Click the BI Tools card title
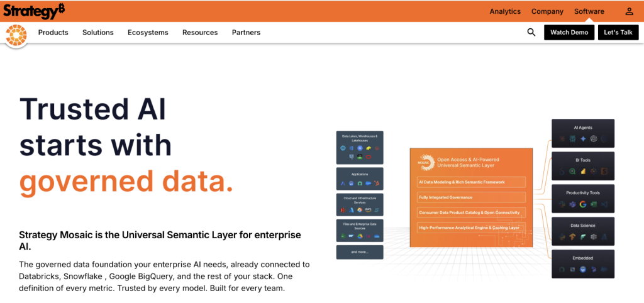The height and width of the screenshot is (303, 644). tap(583, 160)
